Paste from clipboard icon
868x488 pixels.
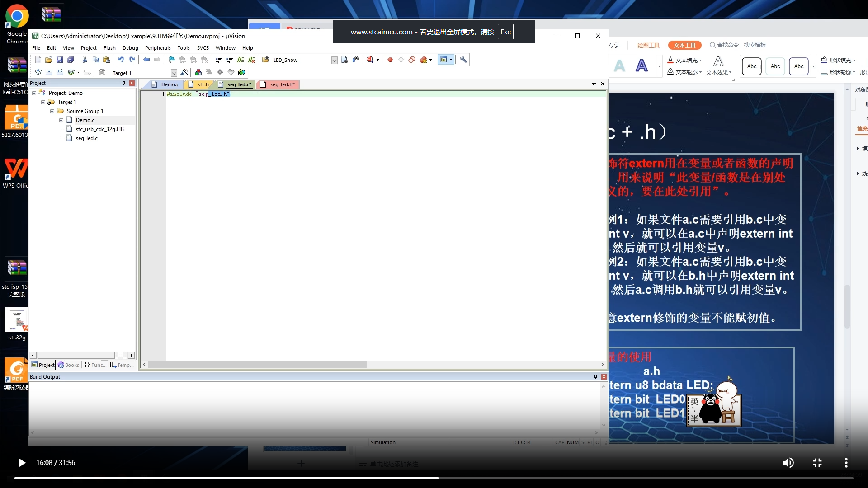tap(107, 60)
